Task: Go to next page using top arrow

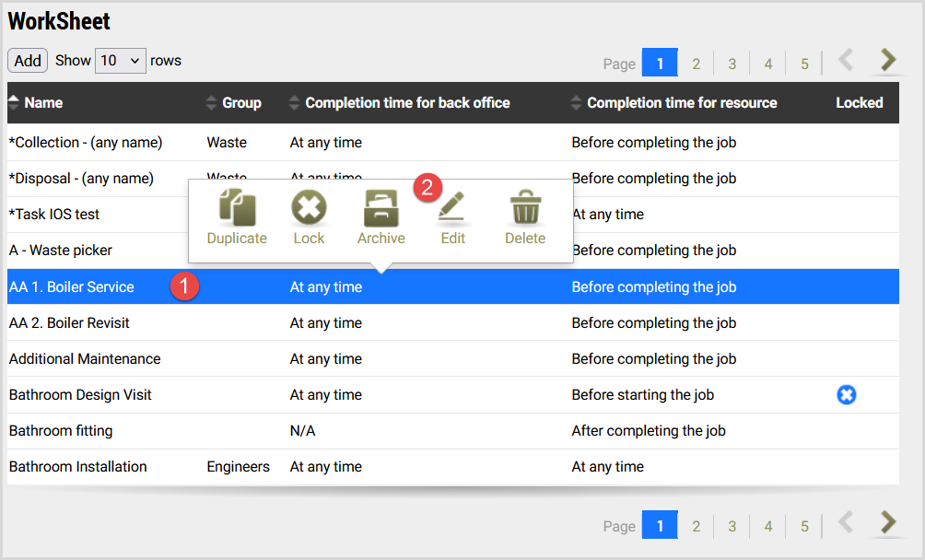Action: (888, 60)
